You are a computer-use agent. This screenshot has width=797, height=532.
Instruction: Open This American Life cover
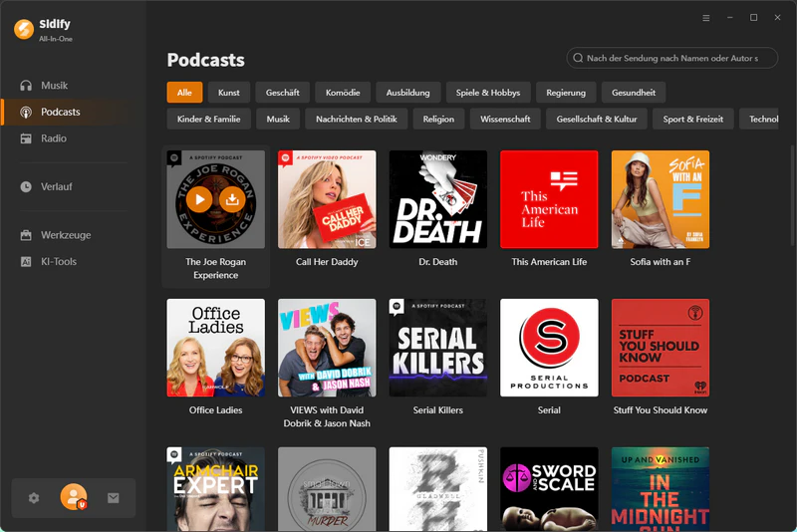(x=549, y=199)
